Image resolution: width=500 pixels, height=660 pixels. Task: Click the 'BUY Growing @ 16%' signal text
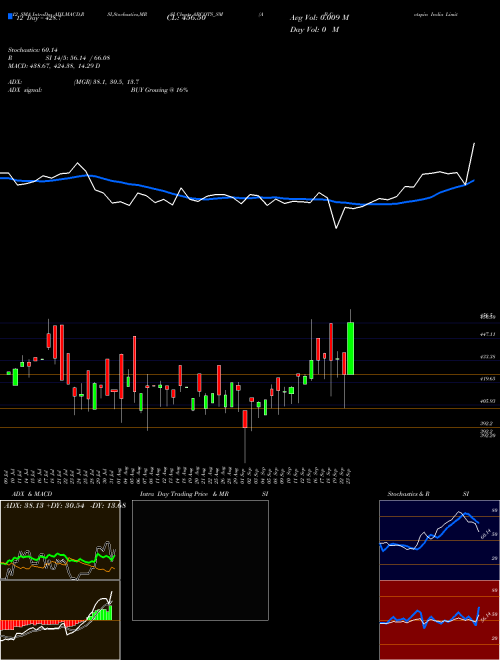pyautogui.click(x=159, y=90)
